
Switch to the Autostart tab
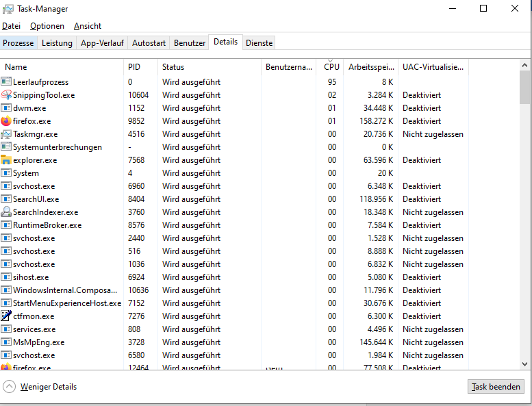[x=149, y=43]
